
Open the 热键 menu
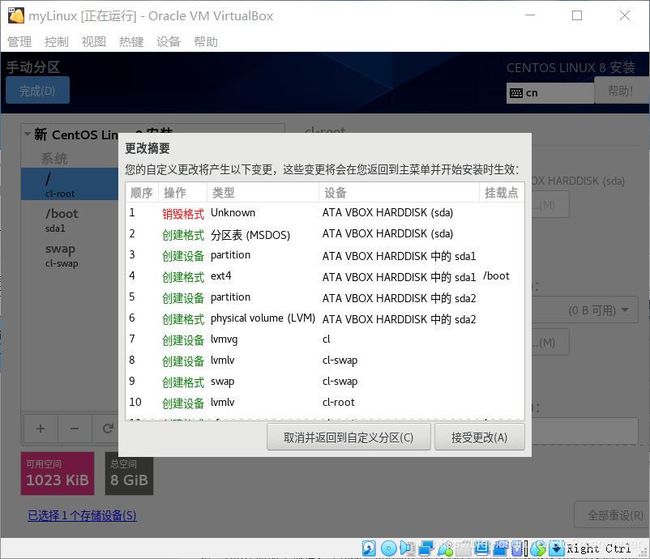coord(131,41)
